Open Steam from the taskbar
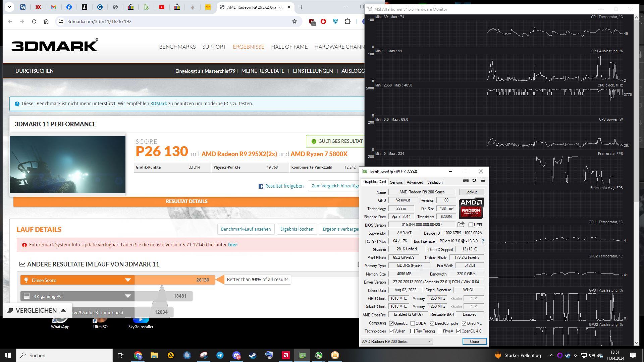The width and height of the screenshot is (644, 362). tap(253, 355)
